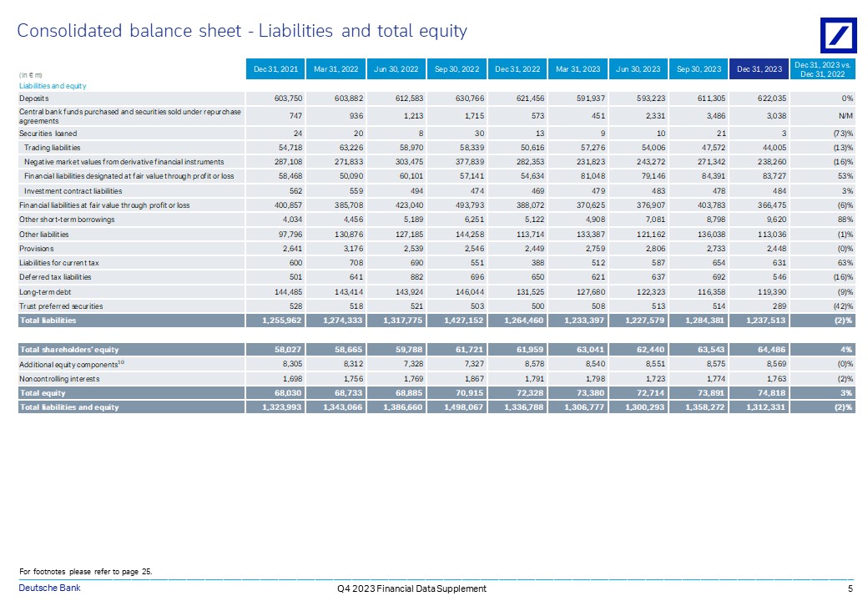This screenshot has height=601, width=868.
Task: Select the Dec 31, 2022 column header
Action: (517, 69)
